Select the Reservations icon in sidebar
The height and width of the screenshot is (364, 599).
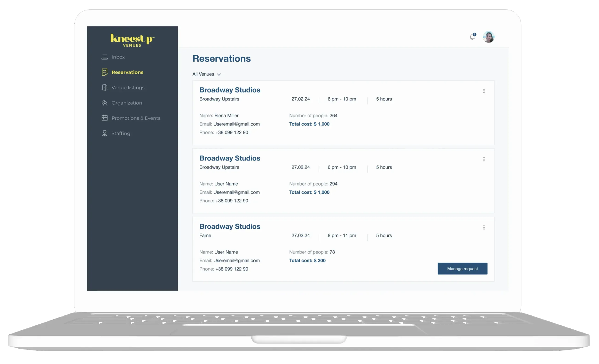pyautogui.click(x=105, y=72)
